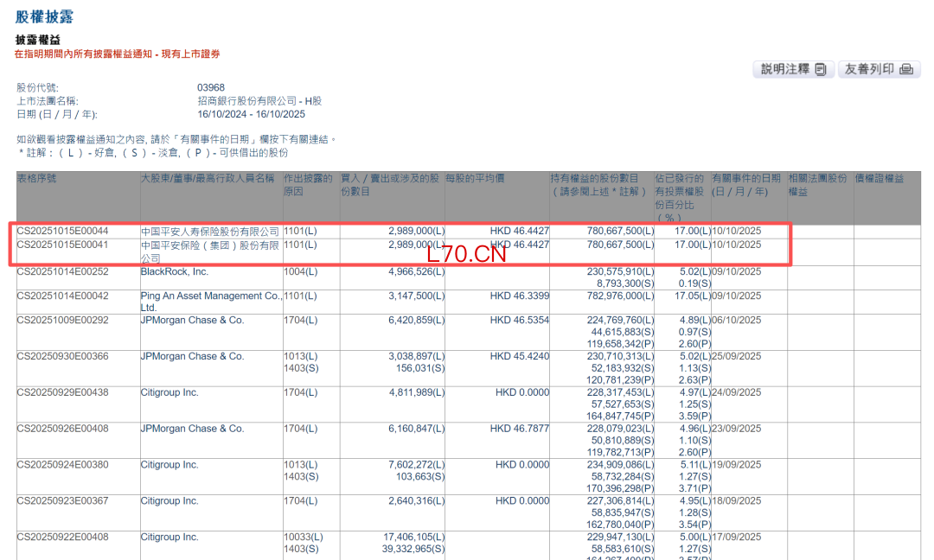This screenshot has width=934, height=560.
Task: Click the 表格序號 column header
Action: coord(36,179)
